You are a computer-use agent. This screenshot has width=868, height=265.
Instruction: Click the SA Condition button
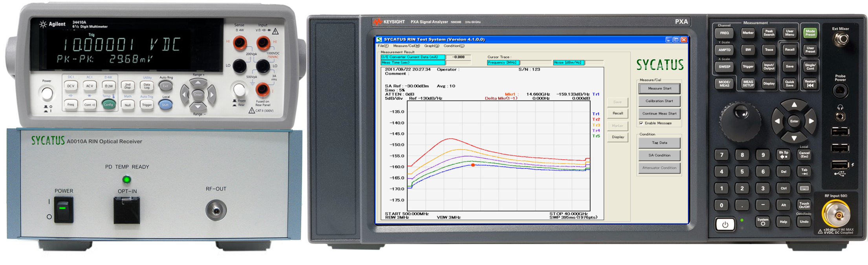click(x=659, y=155)
